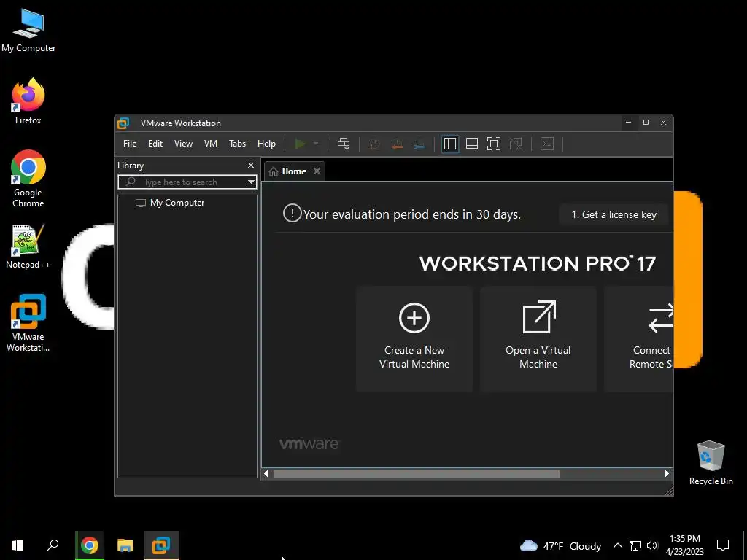Click the console view toolbar icon
The image size is (747, 560).
[x=547, y=144]
